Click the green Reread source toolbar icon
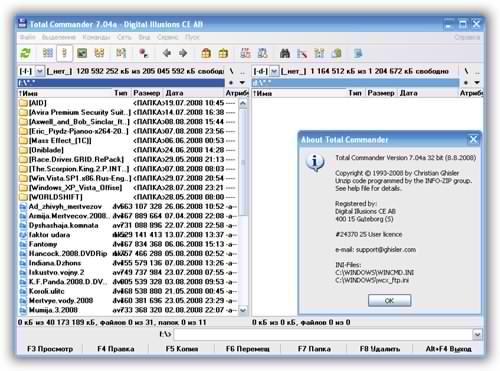Viewport: 500px width, 371px height. click(26, 53)
